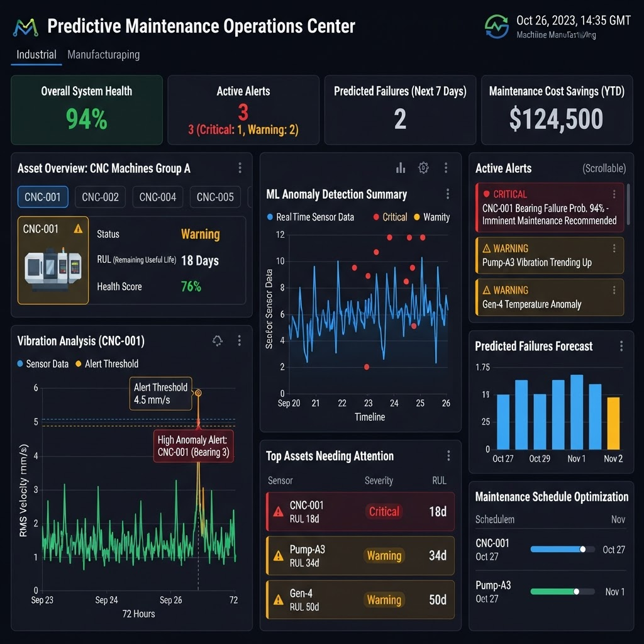Open the Overall System Health 94% card
This screenshot has width=644, height=644.
point(87,109)
